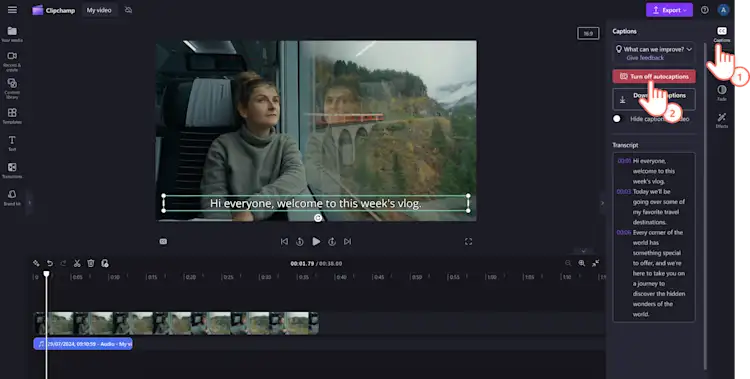Click Turn off autocaptions button

[654, 77]
